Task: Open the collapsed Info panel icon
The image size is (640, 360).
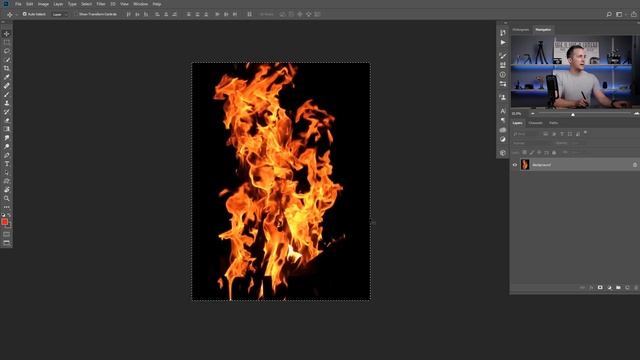Action: coord(503,75)
